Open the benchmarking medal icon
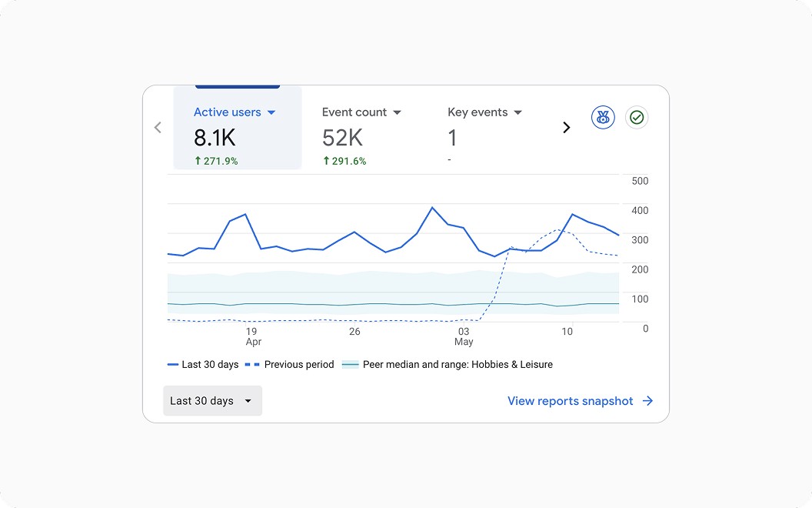Image resolution: width=812 pixels, height=508 pixels. [603, 118]
